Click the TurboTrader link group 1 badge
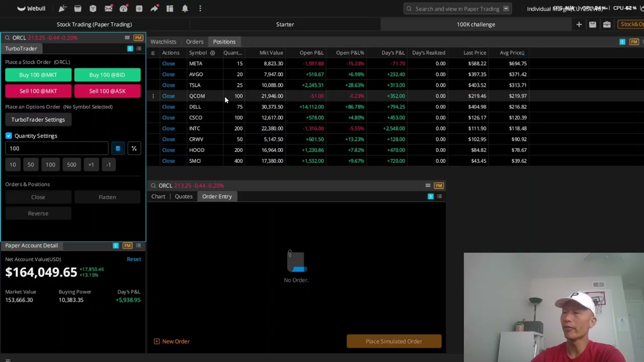The width and height of the screenshot is (644, 362). coord(130,49)
